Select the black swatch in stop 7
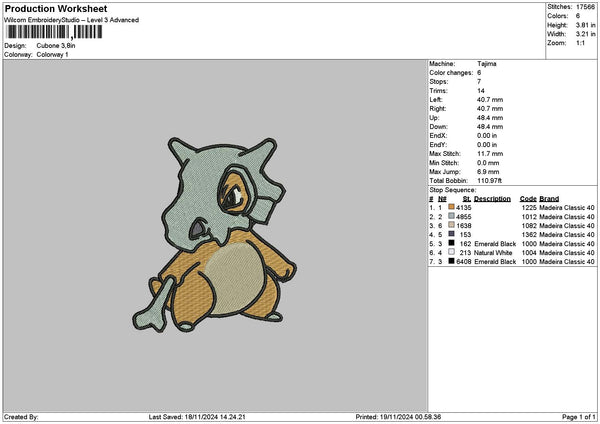 tap(451, 261)
